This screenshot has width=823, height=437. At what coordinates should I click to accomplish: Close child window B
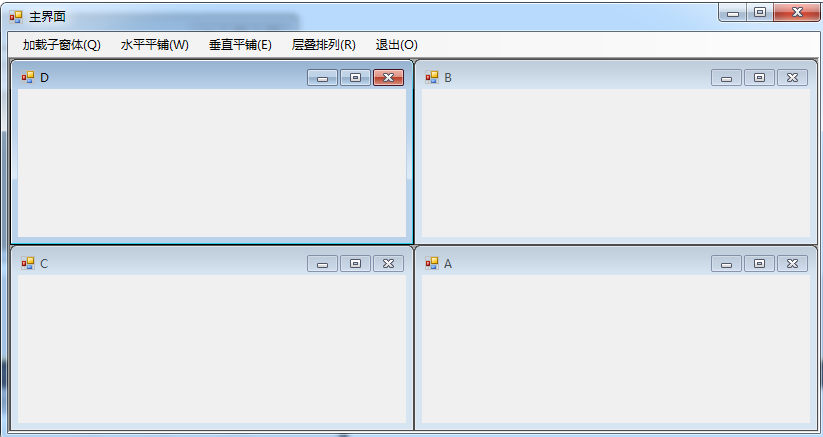793,78
